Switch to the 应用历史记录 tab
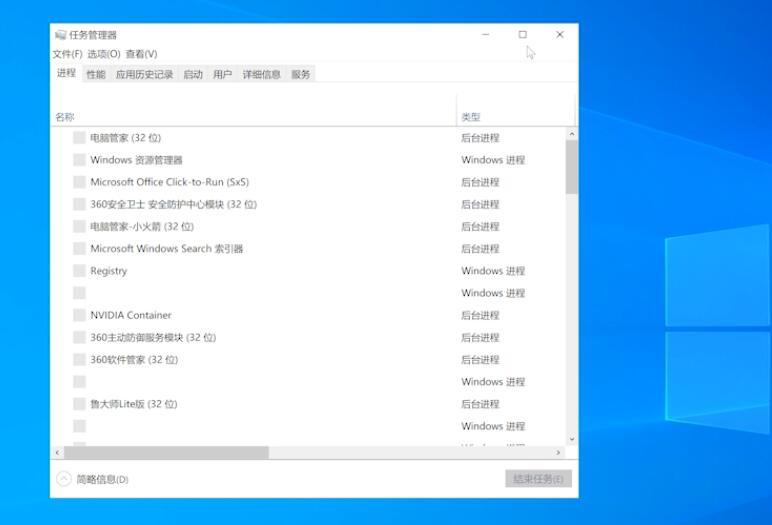 [x=145, y=74]
